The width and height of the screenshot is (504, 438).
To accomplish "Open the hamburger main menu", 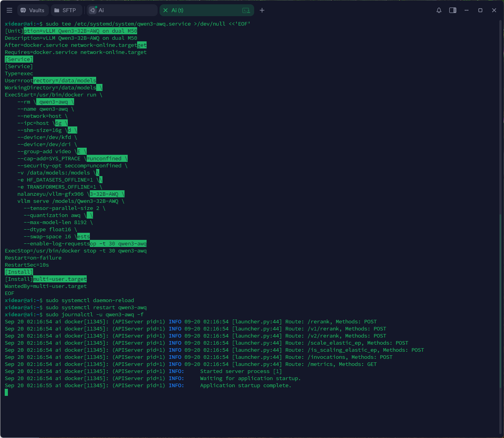I will 9,10.
